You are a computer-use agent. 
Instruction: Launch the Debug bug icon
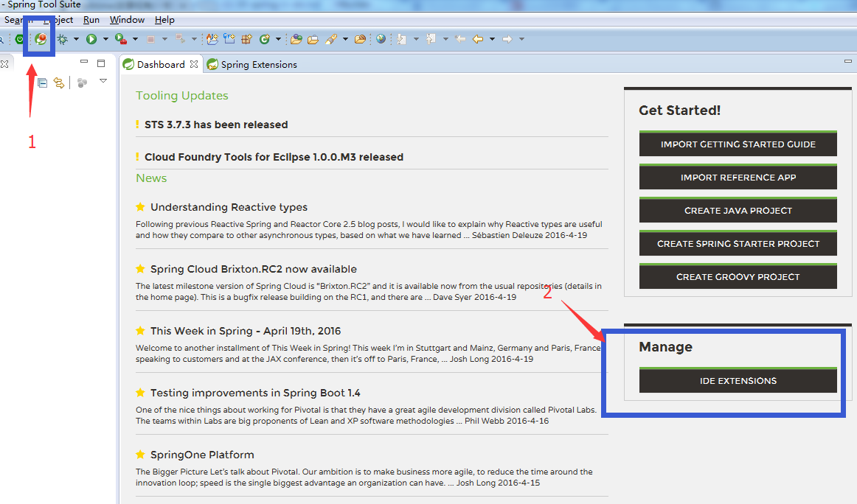62,39
